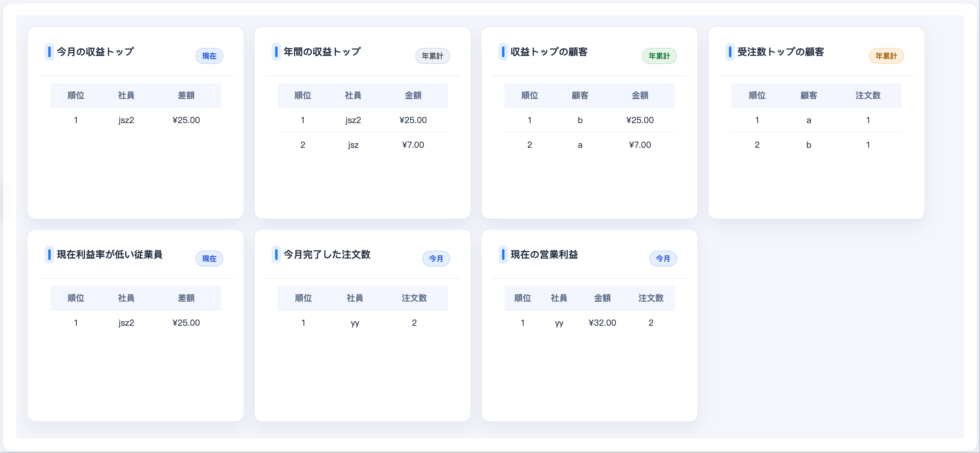980x453 pixels.
Task: Select the 年間の収益トップ card title
Action: (322, 52)
